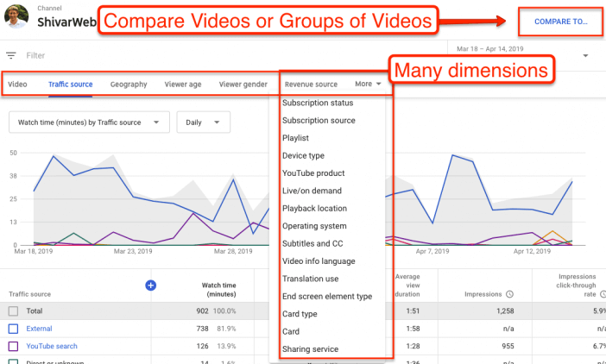Viewport: 606px width, 364px height.
Task: Click the blue plus add-metric icon
Action: click(x=151, y=286)
